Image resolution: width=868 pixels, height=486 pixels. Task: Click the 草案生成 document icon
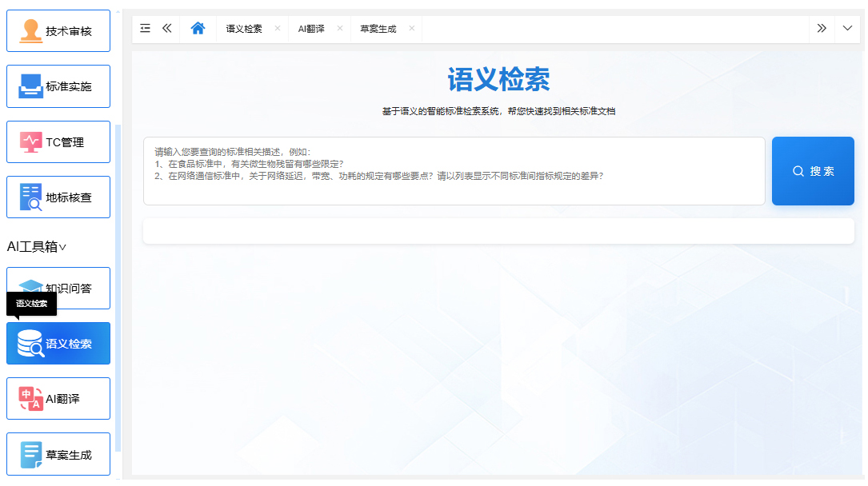pyautogui.click(x=31, y=455)
